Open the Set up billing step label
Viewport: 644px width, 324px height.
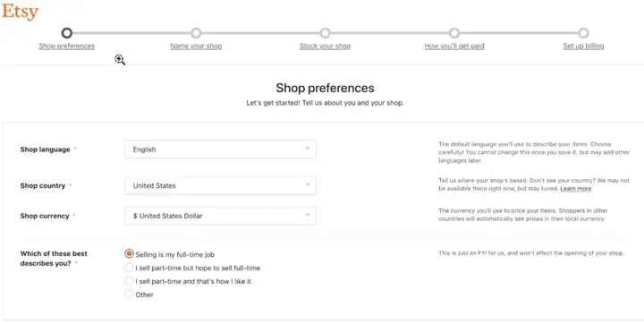[x=583, y=46]
